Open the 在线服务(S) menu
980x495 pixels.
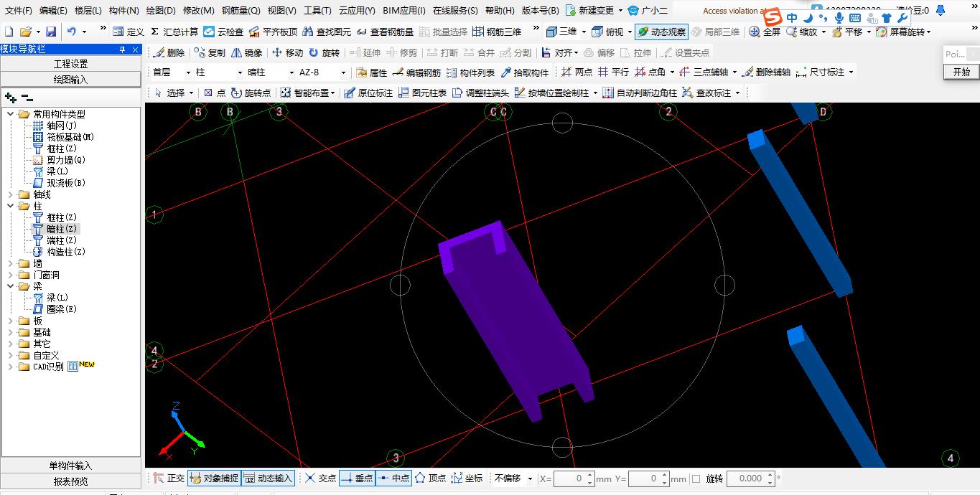click(455, 11)
